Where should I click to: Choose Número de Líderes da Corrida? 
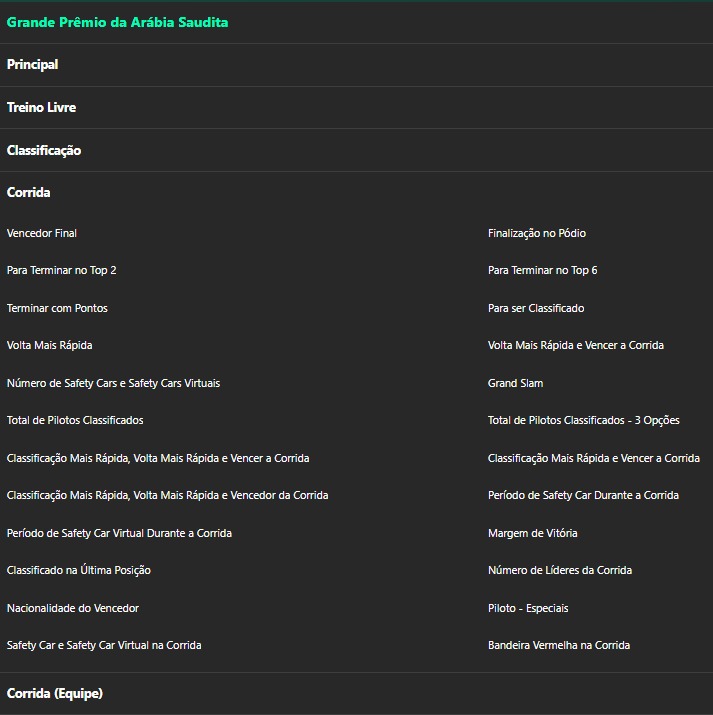[x=560, y=571]
